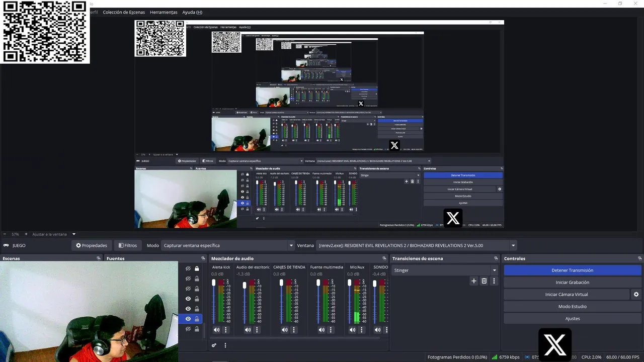Undock the Transiciones de escena panel
The width and height of the screenshot is (644, 362).
point(496,258)
